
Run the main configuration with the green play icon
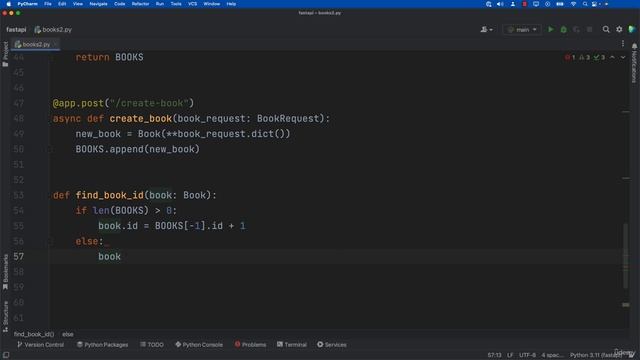pyautogui.click(x=551, y=29)
